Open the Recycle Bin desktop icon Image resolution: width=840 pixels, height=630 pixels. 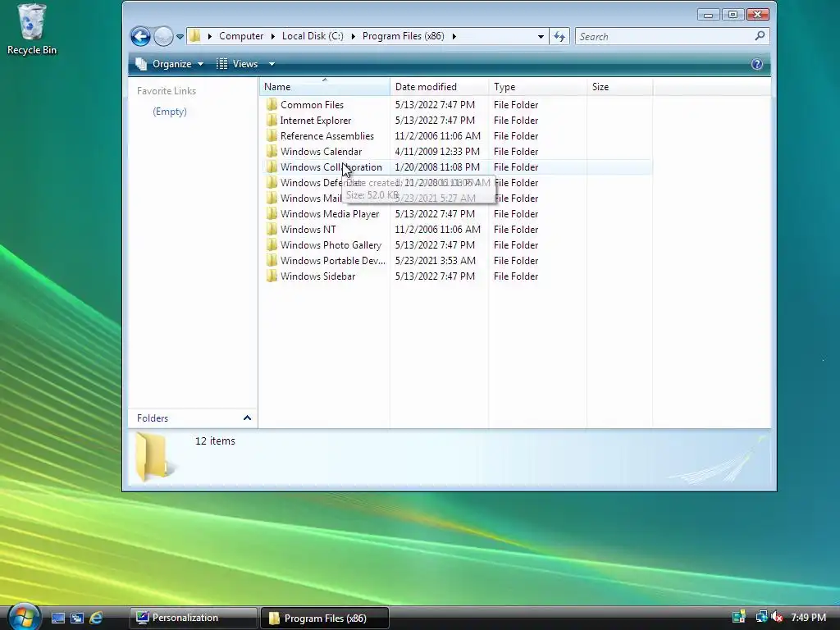(32, 30)
